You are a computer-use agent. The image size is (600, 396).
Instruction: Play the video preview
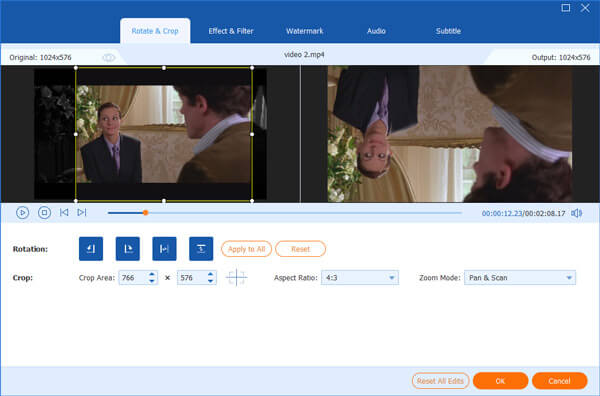point(23,213)
